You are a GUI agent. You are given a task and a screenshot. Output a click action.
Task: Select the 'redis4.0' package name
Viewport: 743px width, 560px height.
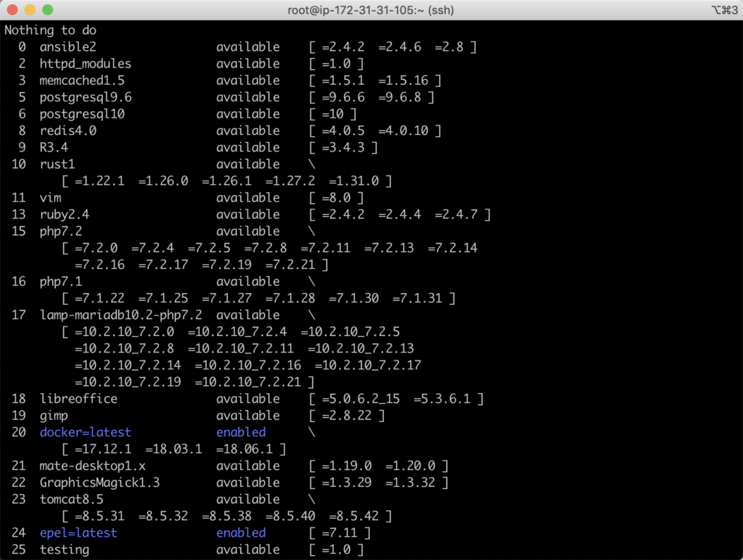coord(67,131)
